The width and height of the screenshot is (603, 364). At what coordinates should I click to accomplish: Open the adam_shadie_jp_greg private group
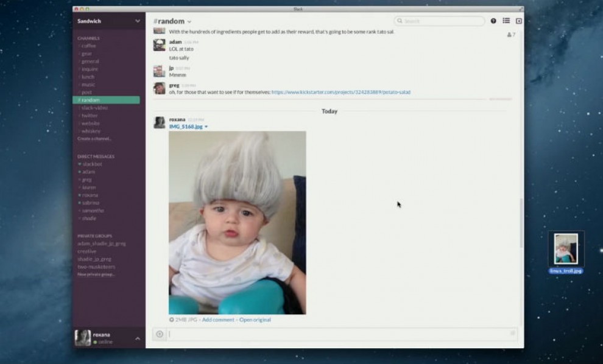(102, 243)
